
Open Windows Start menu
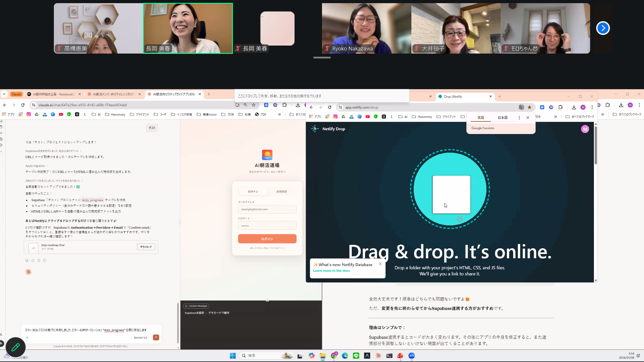pyautogui.click(x=233, y=356)
